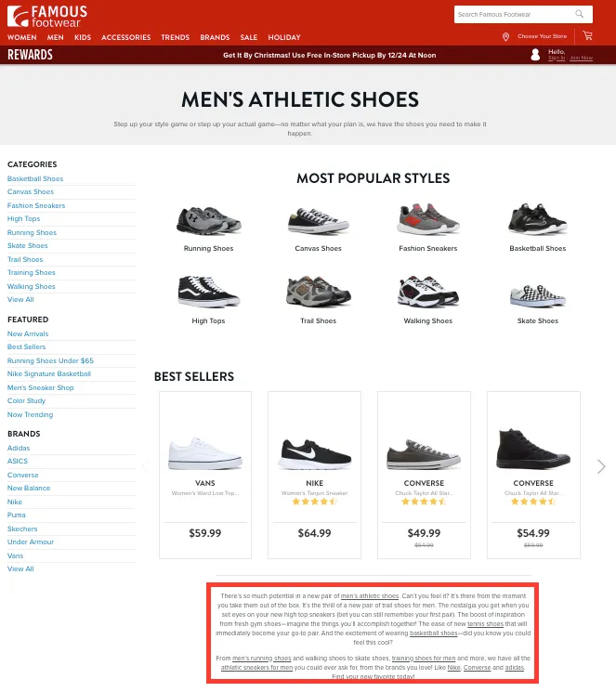Select Puma brand in sidebar

tap(17, 515)
